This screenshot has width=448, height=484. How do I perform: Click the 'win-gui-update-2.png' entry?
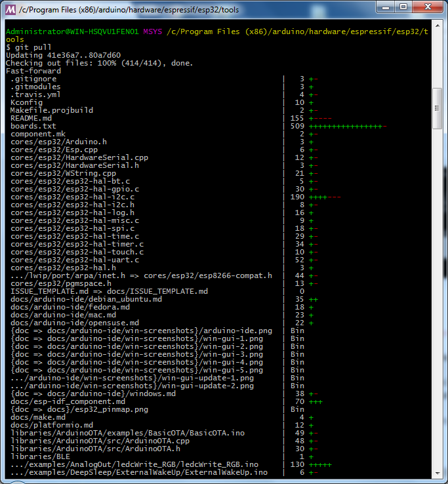point(132,386)
